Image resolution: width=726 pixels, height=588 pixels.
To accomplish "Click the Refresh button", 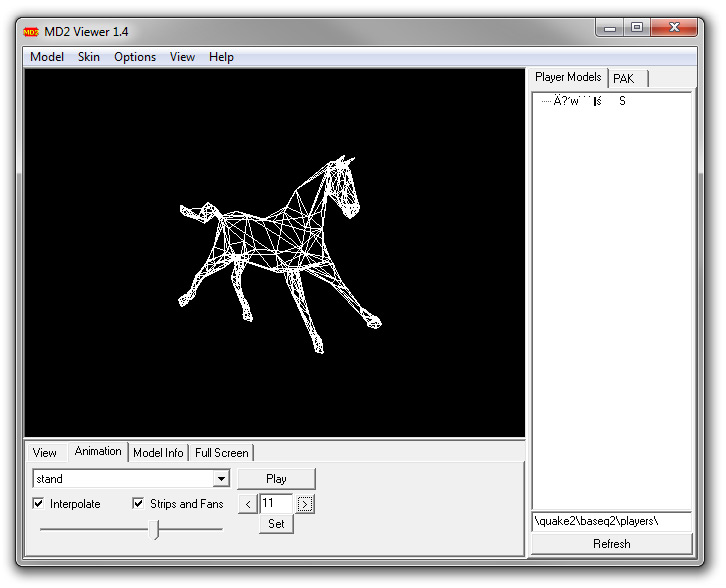I will click(x=611, y=544).
